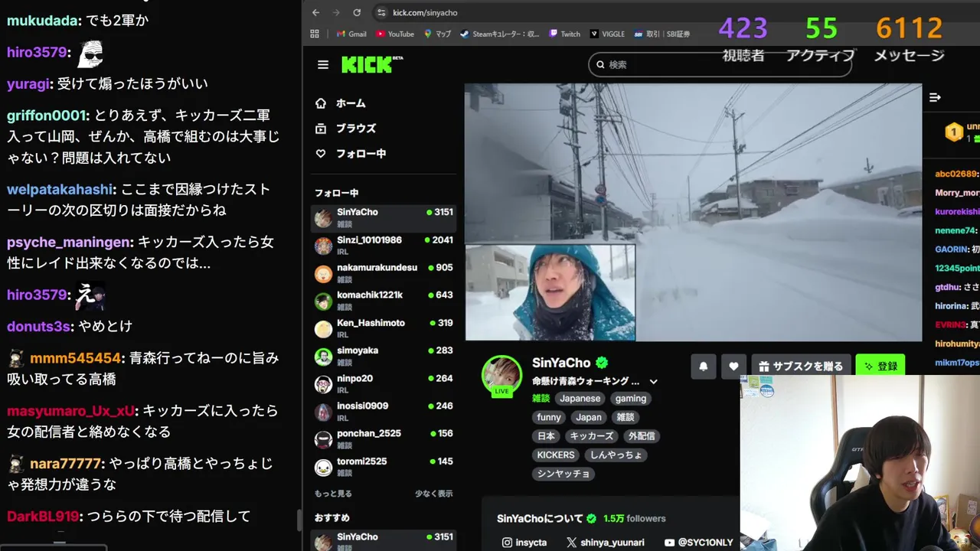Open the Twitch bookmark

[564, 34]
